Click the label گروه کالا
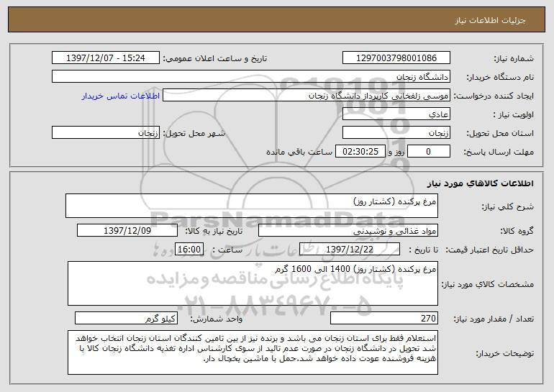This screenshot has width=554, height=392. (x=517, y=232)
